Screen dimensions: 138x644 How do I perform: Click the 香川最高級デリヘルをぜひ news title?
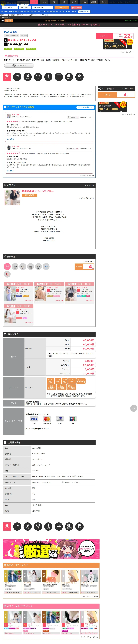click(38, 191)
